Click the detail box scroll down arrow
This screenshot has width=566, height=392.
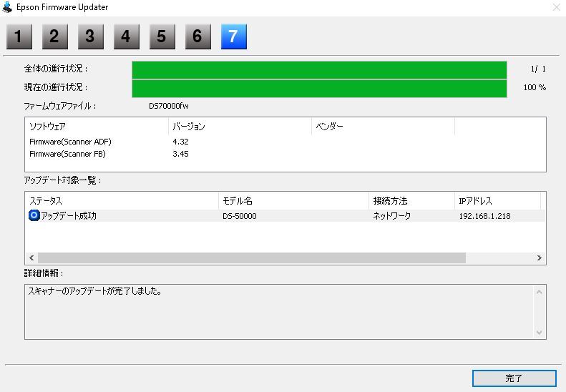coord(539,333)
